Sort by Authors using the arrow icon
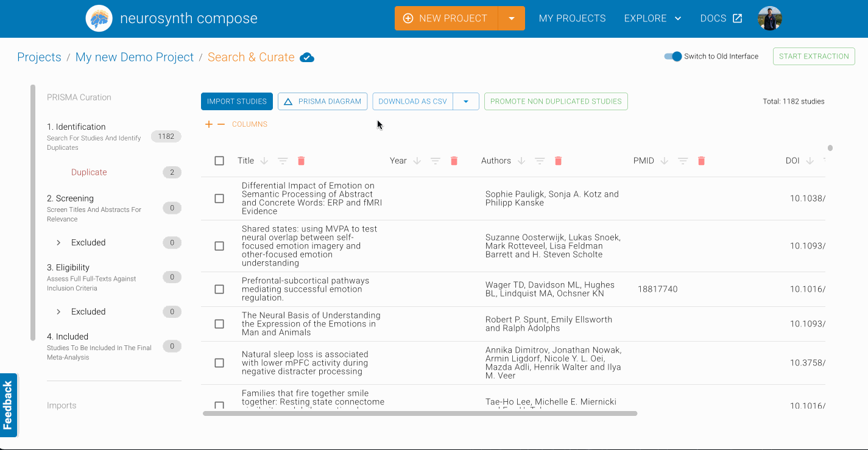The image size is (868, 450). coord(521,161)
